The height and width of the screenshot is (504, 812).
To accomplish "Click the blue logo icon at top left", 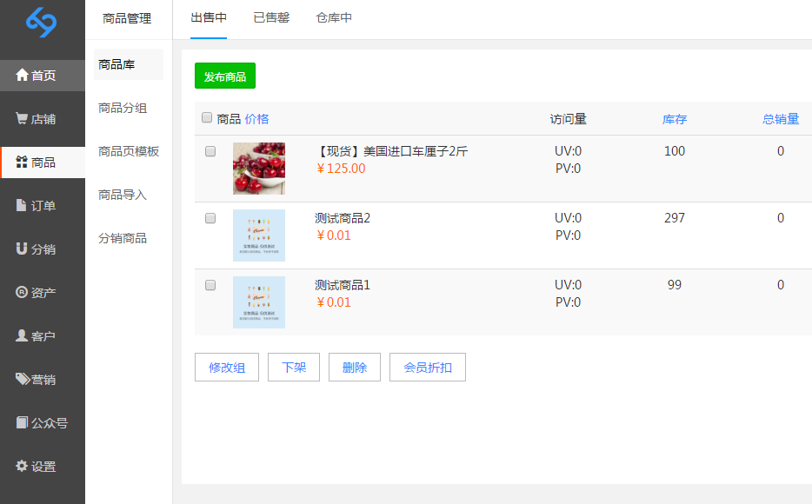I will tap(41, 23).
